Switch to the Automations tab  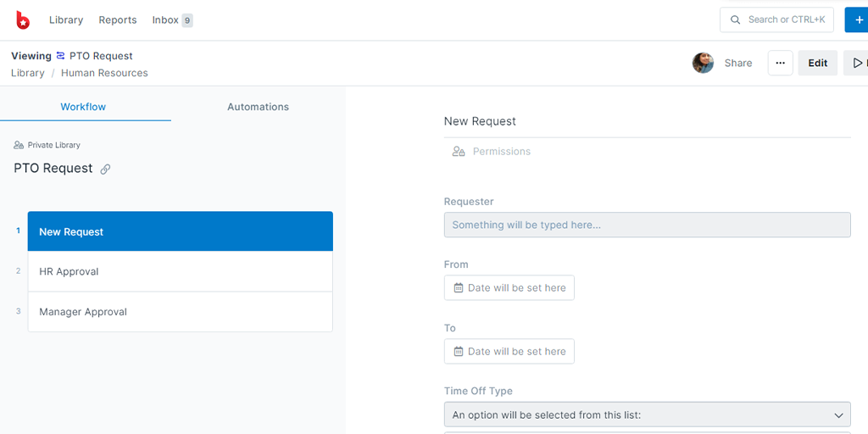(258, 107)
